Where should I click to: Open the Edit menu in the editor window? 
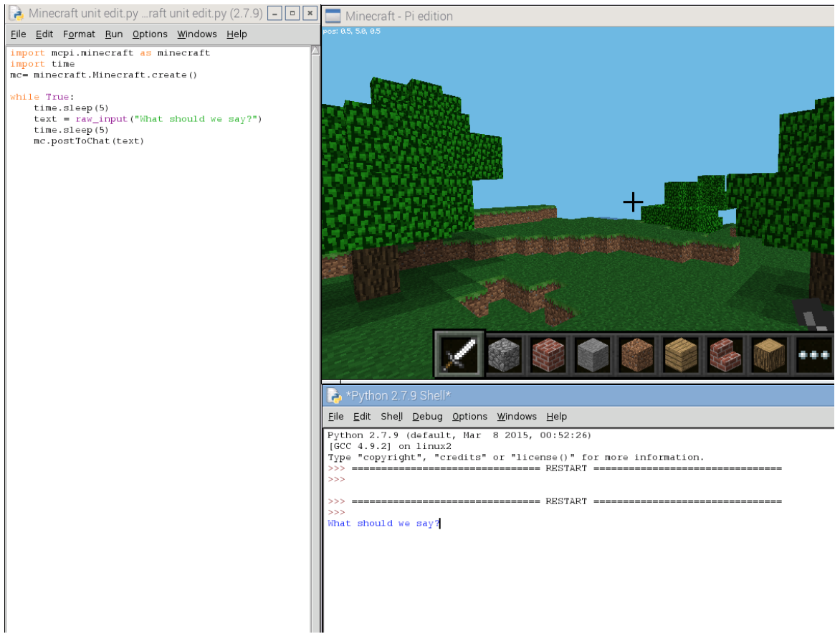pos(44,34)
